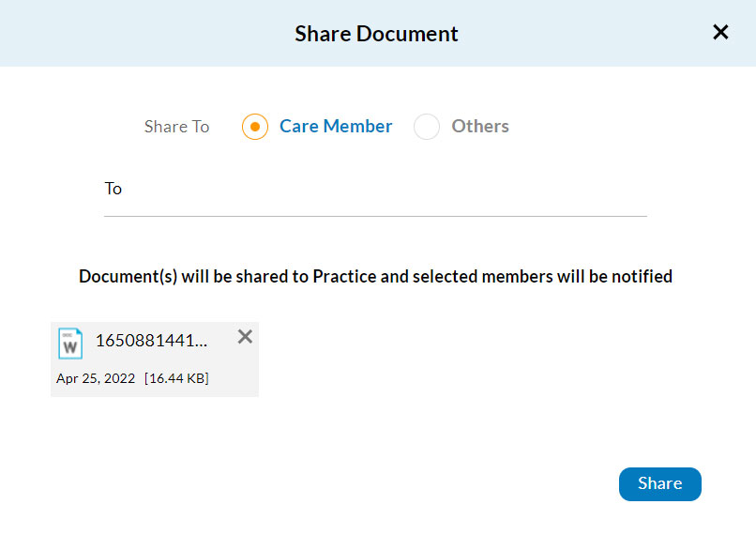Select the Care Member radio button

(x=255, y=127)
